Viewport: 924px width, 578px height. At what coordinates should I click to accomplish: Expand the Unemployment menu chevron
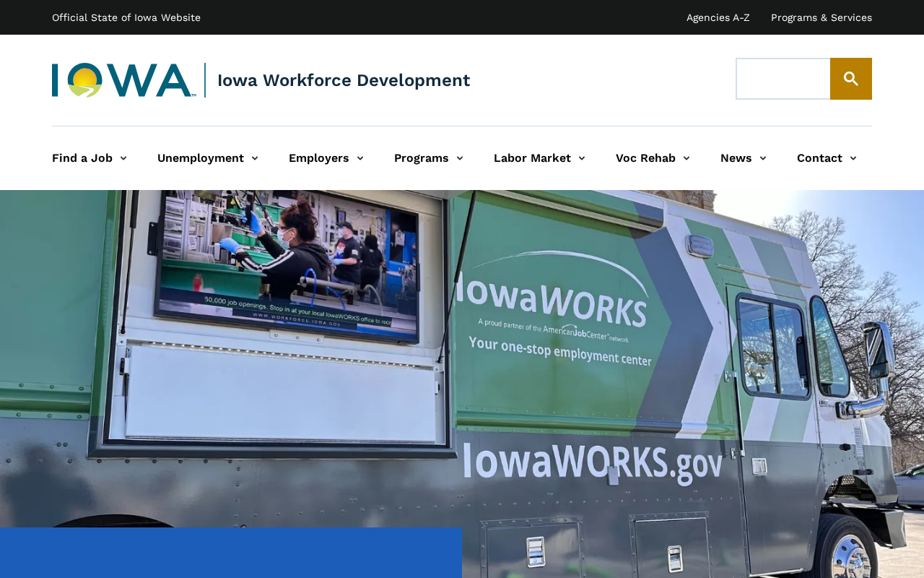click(x=255, y=158)
